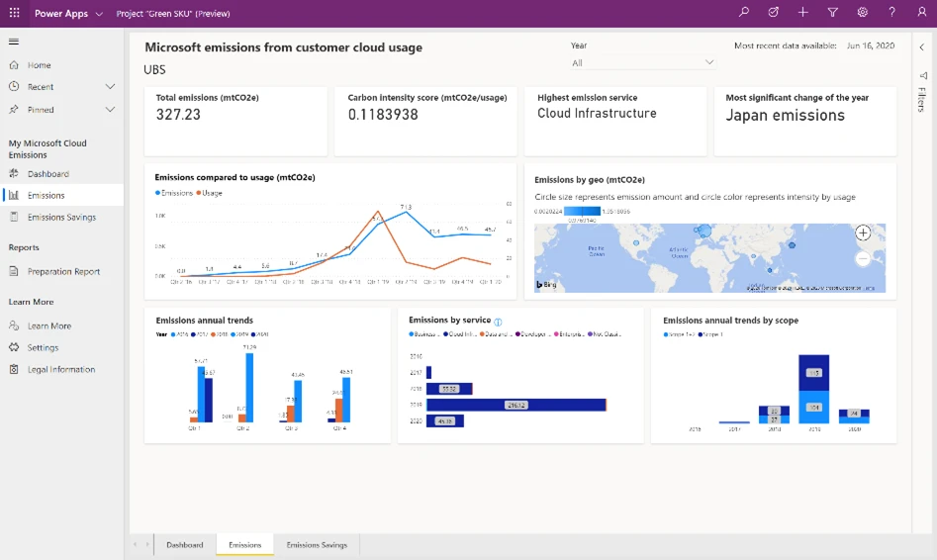Open Legal Information link
The height and width of the screenshot is (560, 937).
click(61, 369)
